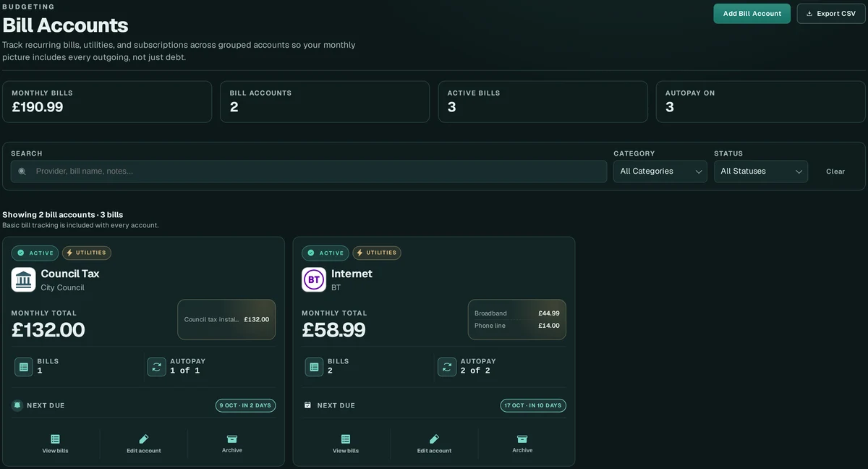Click bell icon beside Council Tax Next Due

point(17,405)
